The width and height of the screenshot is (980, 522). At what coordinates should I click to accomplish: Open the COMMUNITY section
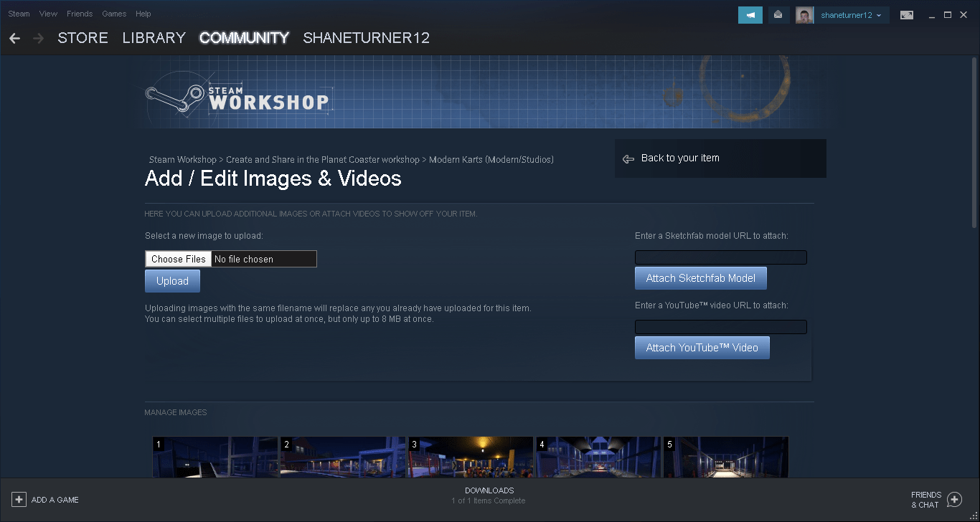(244, 37)
